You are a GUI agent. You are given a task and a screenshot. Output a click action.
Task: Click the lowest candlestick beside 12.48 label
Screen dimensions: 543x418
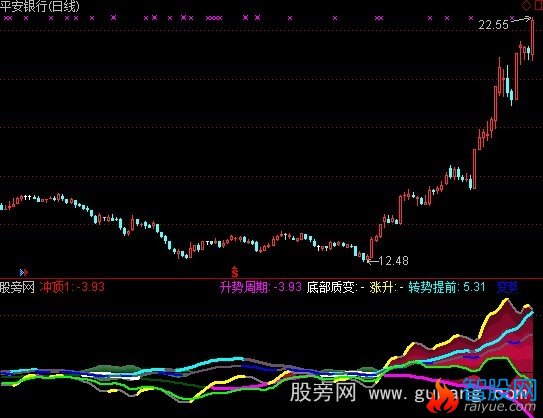368,258
